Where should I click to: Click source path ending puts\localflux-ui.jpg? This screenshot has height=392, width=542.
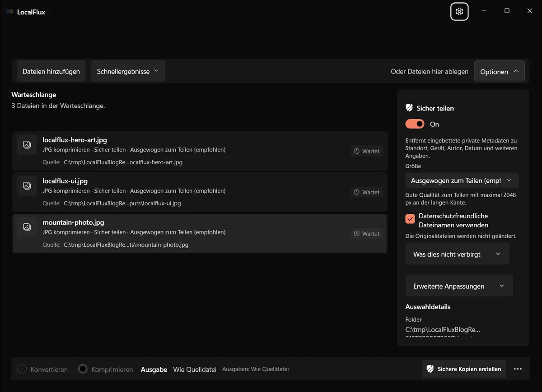(122, 203)
